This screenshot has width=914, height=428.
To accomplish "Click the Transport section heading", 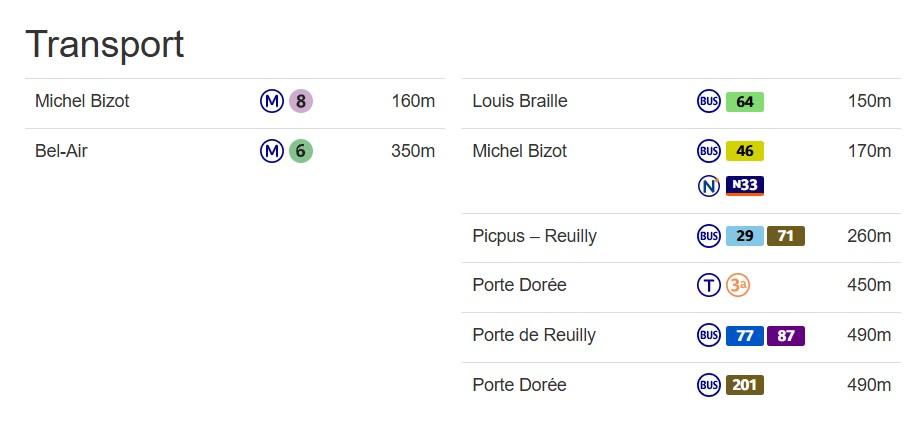I will click(105, 45).
